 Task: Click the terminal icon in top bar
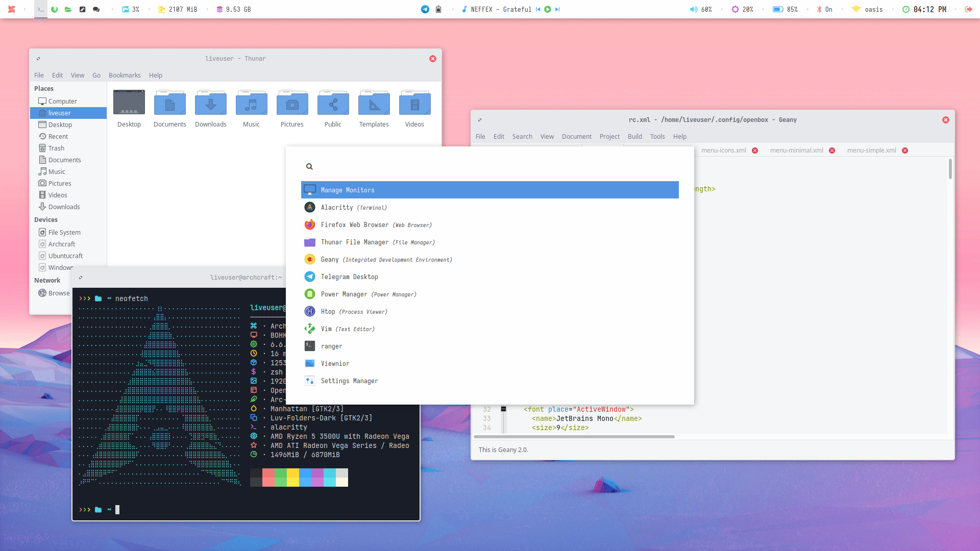pyautogui.click(x=41, y=9)
